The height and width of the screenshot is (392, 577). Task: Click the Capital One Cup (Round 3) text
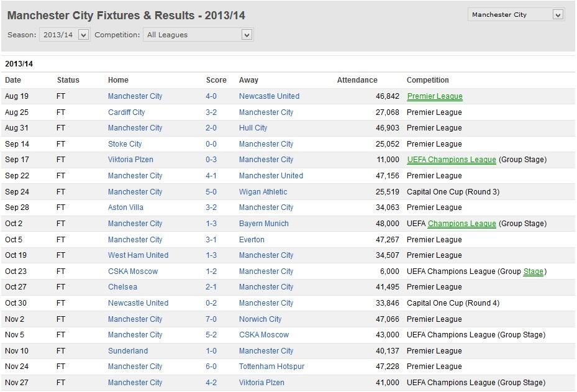coord(453,192)
